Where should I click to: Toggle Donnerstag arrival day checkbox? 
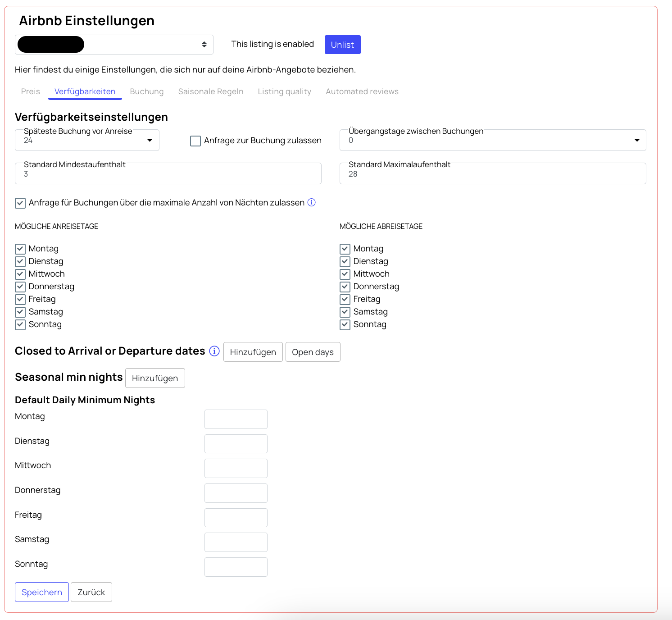pyautogui.click(x=20, y=287)
